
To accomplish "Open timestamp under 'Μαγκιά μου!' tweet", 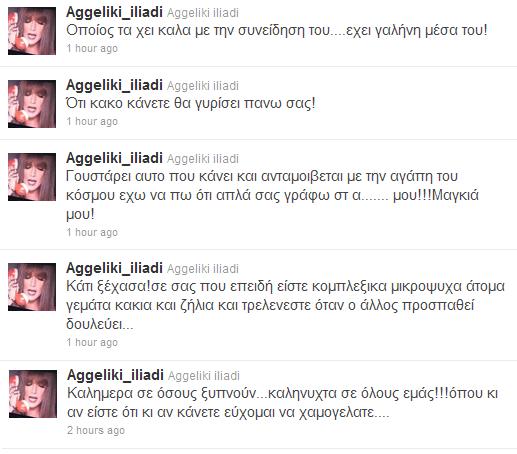I will coord(92,232).
